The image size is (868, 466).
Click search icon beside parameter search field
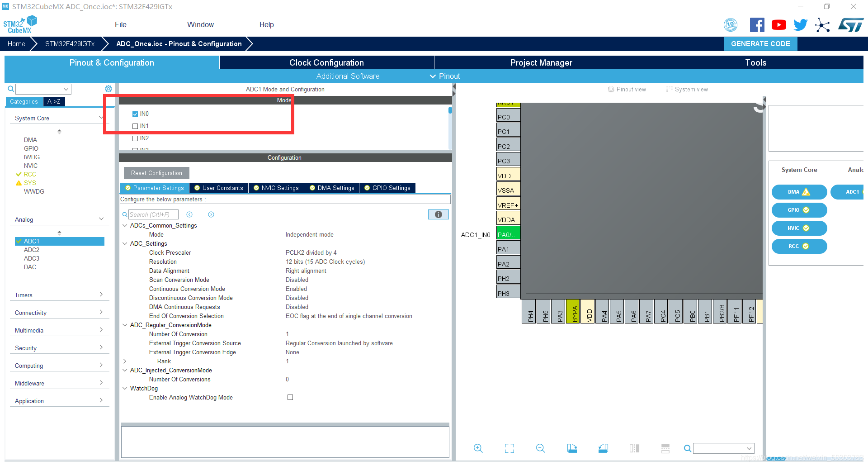pyautogui.click(x=125, y=214)
